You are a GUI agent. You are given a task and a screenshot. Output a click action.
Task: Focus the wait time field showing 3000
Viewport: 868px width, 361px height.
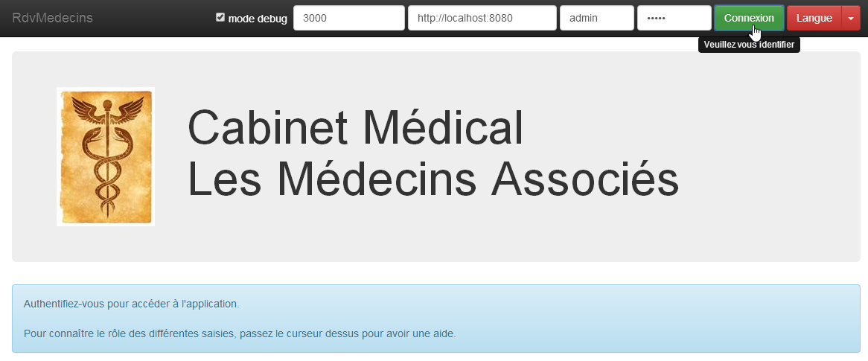[349, 18]
